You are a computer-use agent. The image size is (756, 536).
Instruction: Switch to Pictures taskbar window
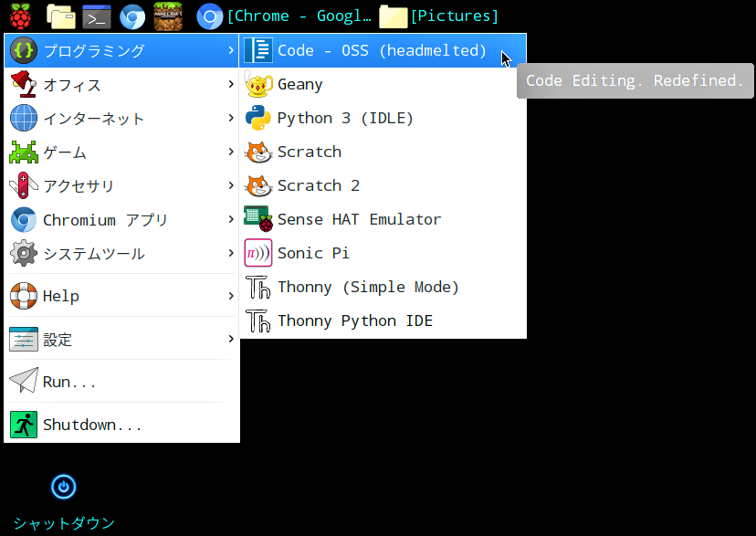click(439, 16)
